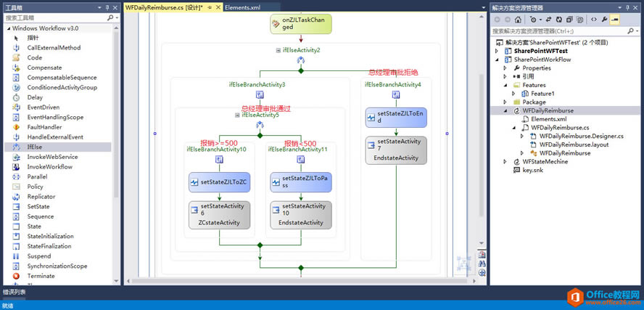Screen dimensions: 644x310
Task: Toggle pin on WFDailyReimburse.cs design tab
Action: click(210, 7)
